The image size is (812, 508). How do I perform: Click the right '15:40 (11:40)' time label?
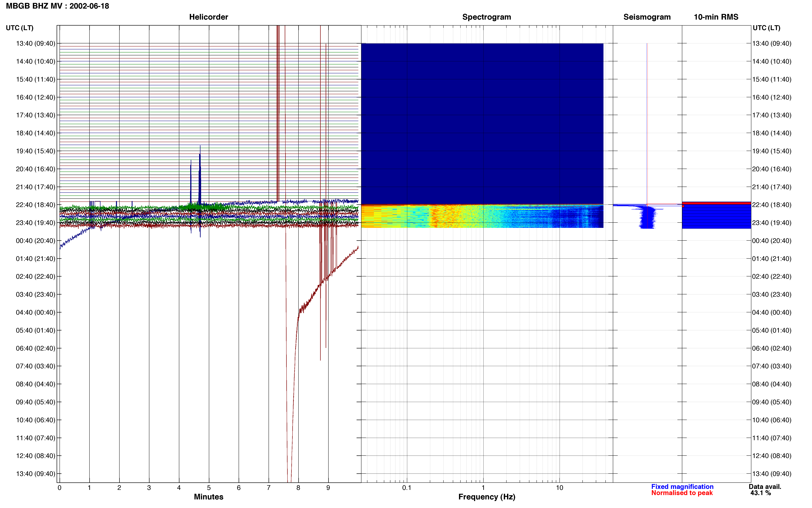772,80
